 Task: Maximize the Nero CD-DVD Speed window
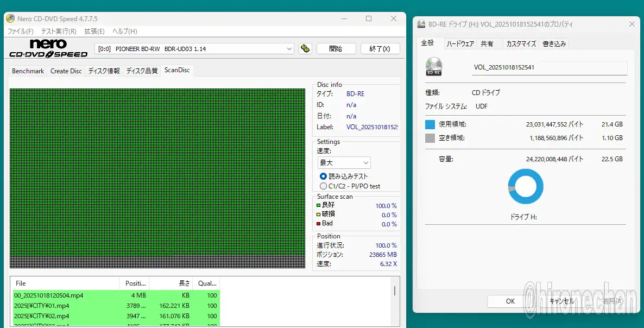tap(369, 19)
